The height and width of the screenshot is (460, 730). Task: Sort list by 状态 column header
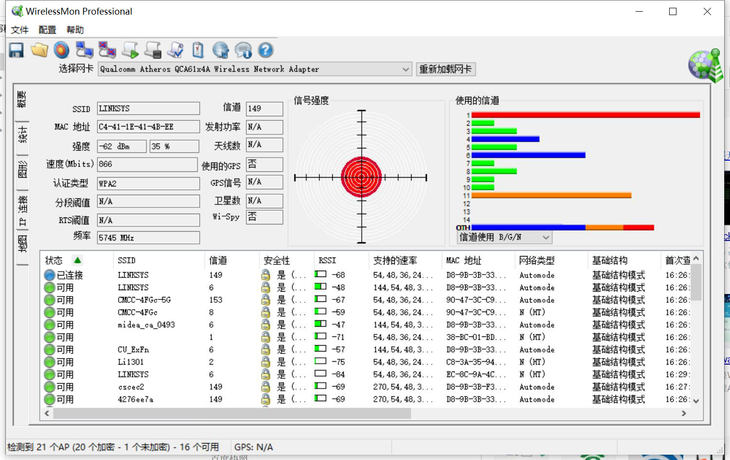[77, 260]
